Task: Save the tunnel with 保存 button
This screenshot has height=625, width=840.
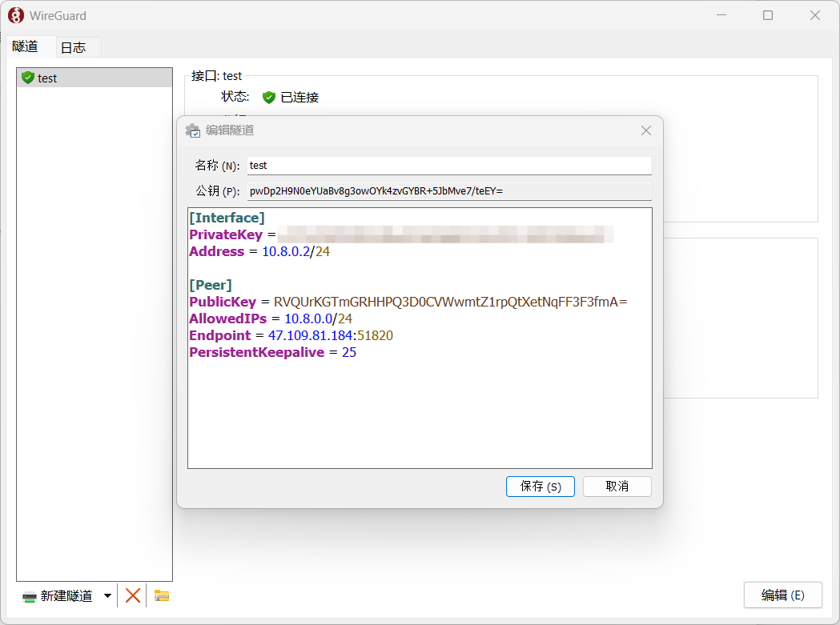Action: (x=541, y=487)
